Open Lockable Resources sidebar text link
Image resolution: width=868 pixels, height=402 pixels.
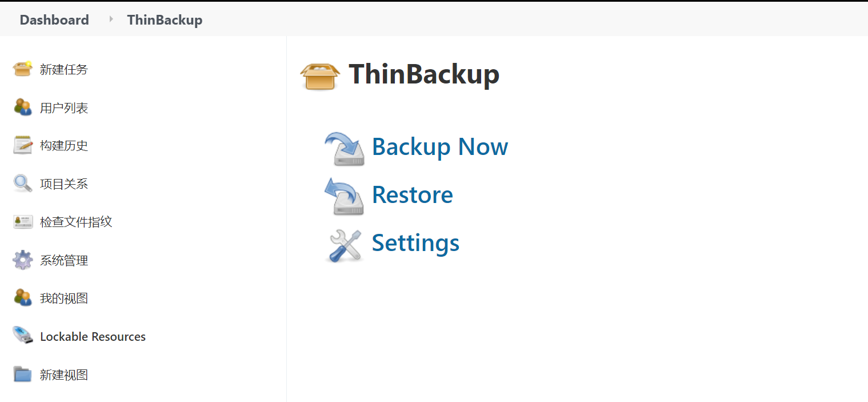coord(93,336)
